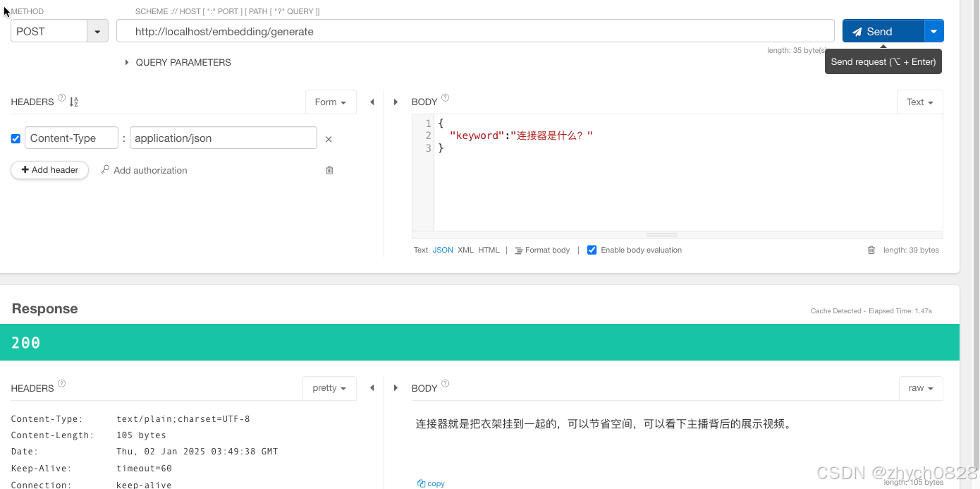Sort headers alphabetically icon
980x489 pixels.
click(x=73, y=102)
